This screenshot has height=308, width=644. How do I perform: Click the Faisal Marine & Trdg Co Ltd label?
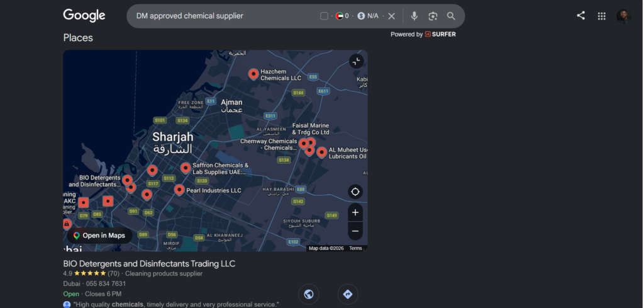point(311,128)
